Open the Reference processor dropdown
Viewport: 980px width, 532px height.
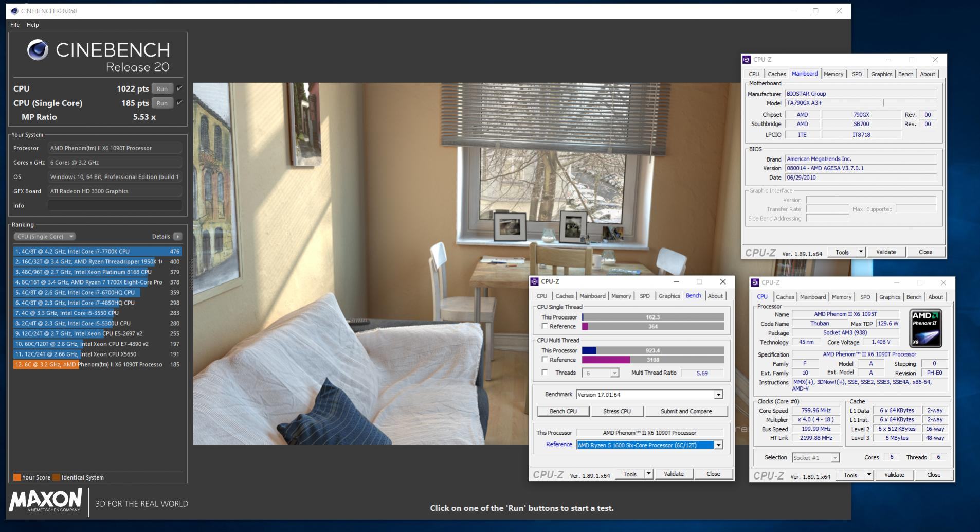click(x=718, y=445)
